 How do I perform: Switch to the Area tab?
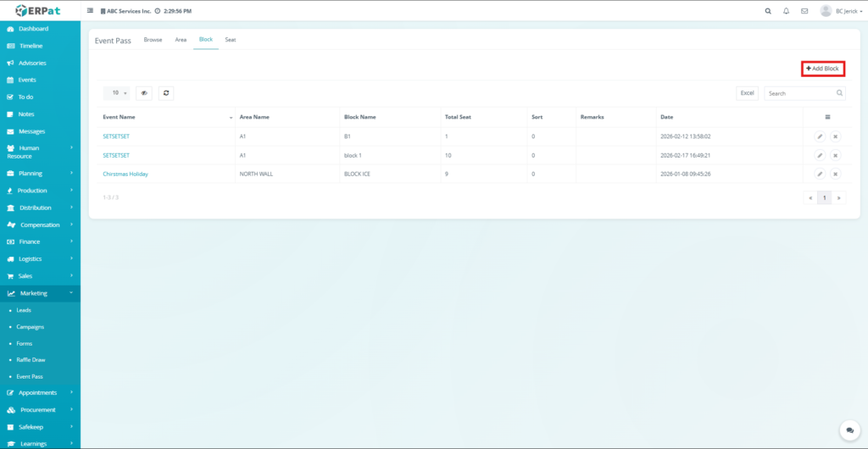(181, 40)
